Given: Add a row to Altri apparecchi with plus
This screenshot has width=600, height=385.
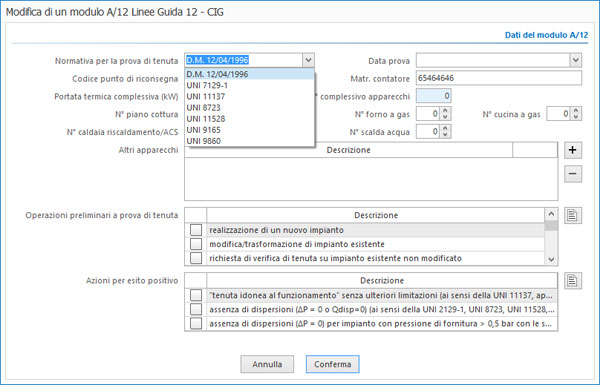Looking at the screenshot, I should [x=572, y=150].
